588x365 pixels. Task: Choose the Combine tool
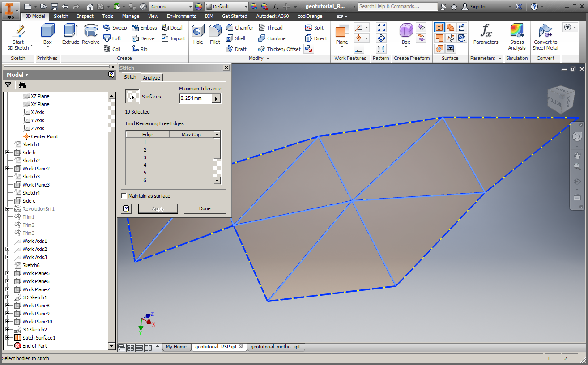(x=272, y=38)
